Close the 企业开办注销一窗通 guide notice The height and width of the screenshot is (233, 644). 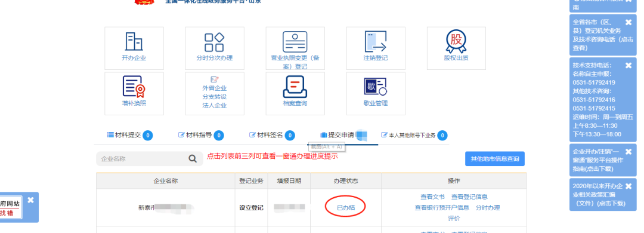[x=628, y=152]
